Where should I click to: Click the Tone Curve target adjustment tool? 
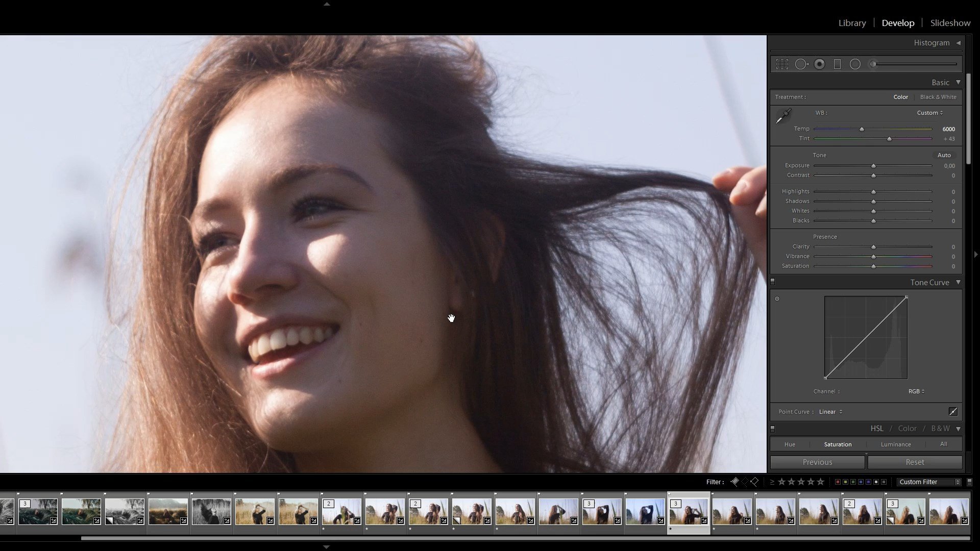777,299
